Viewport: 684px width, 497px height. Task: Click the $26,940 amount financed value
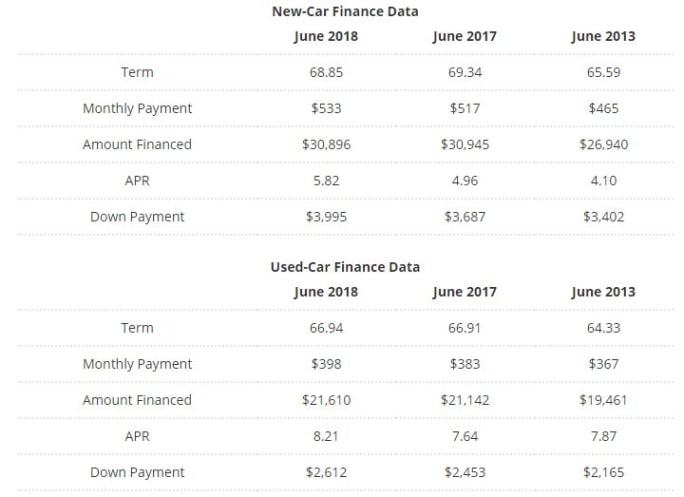pos(603,144)
